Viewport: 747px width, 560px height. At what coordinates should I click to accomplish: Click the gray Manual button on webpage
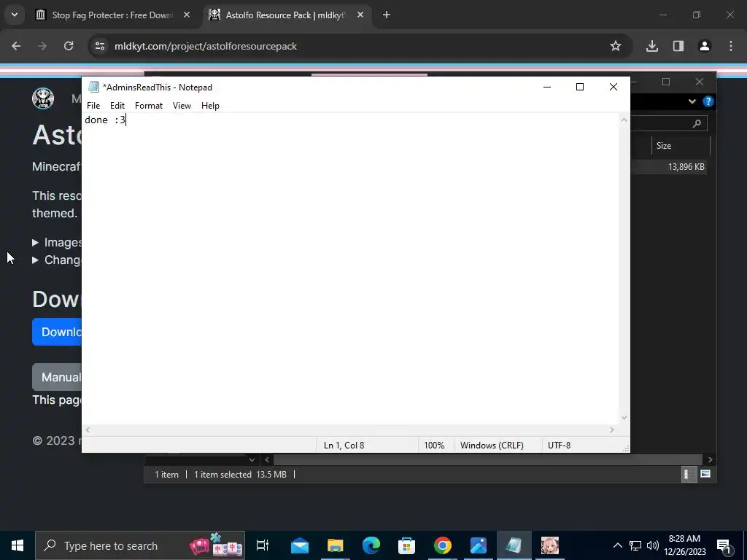(57, 377)
